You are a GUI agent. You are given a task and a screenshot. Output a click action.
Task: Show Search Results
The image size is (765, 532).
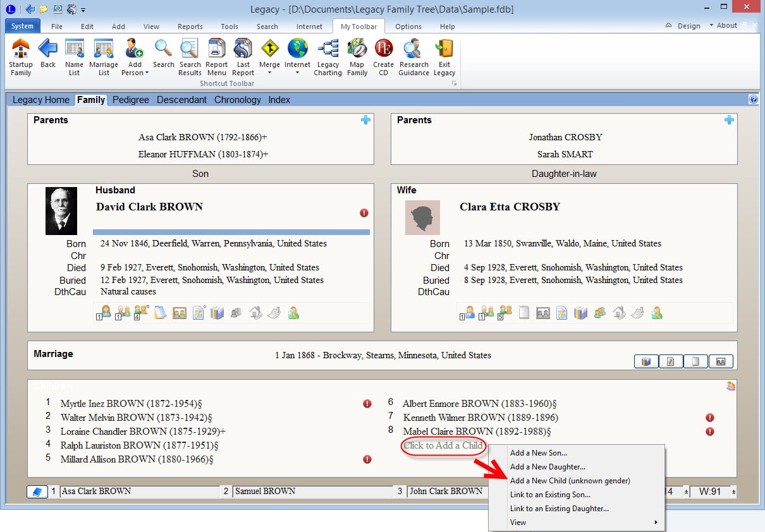point(190,57)
